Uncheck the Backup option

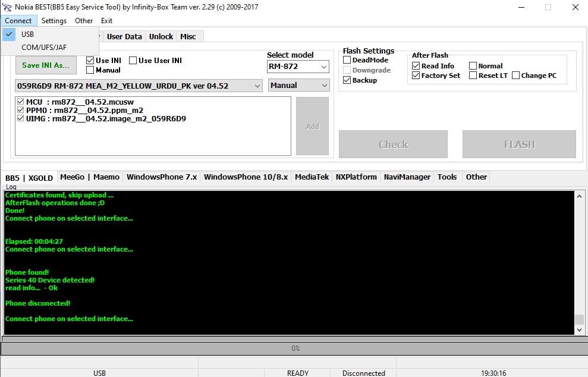[x=347, y=80]
